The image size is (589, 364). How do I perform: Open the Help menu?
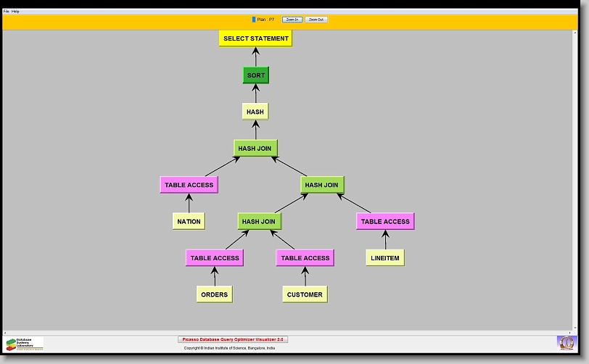[x=16, y=12]
